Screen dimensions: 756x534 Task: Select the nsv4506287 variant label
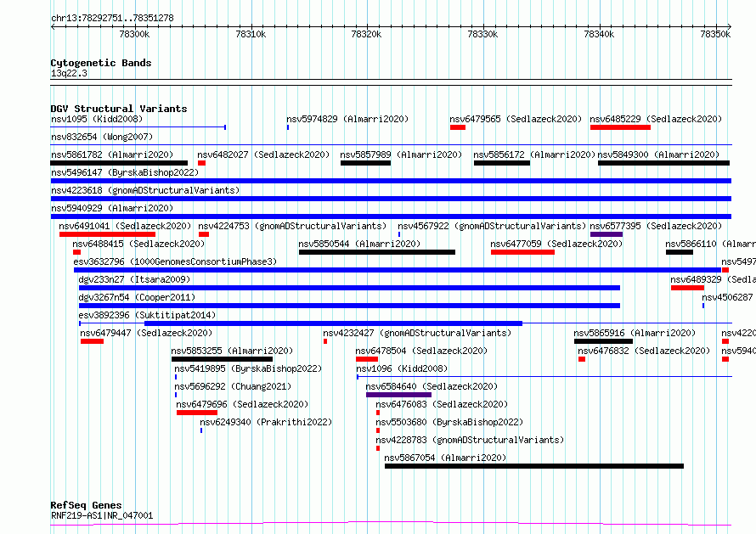click(x=727, y=297)
